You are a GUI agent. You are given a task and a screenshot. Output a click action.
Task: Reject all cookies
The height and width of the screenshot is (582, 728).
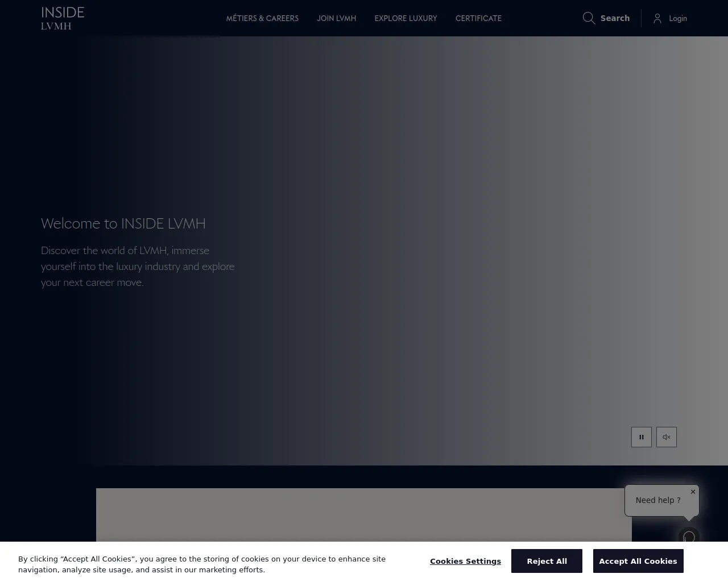(x=547, y=561)
